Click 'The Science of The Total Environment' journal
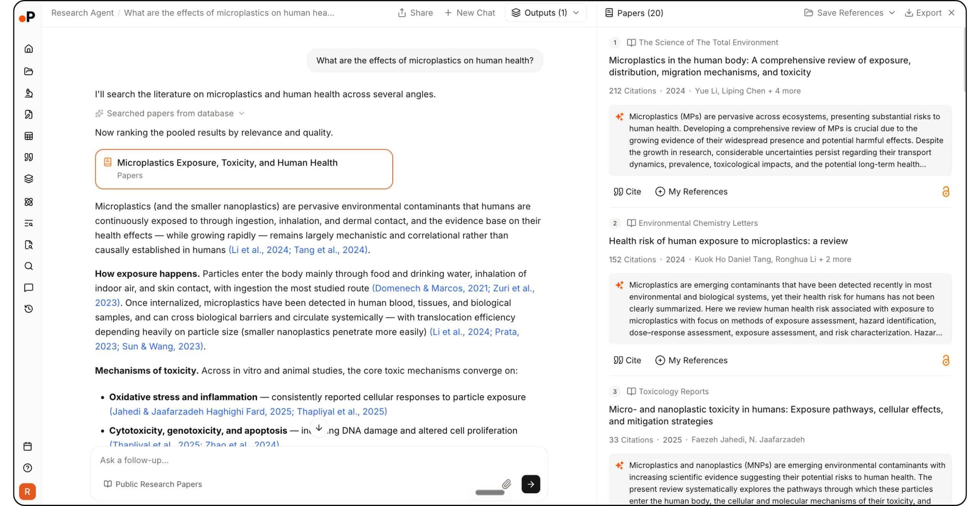980x506 pixels. pyautogui.click(x=708, y=43)
